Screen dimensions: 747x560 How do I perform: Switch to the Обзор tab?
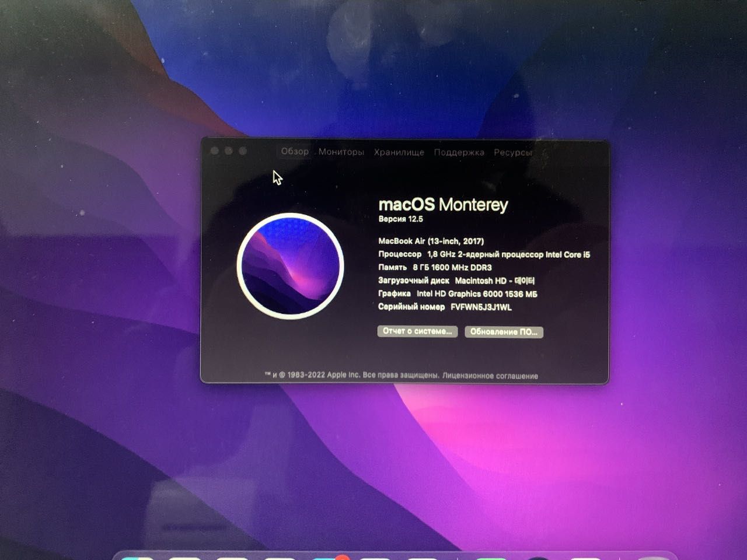[x=295, y=151]
